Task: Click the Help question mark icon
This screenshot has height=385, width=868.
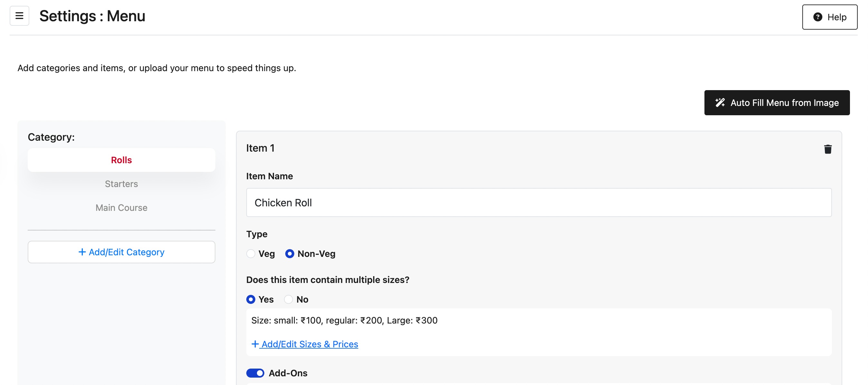Action: pos(817,17)
